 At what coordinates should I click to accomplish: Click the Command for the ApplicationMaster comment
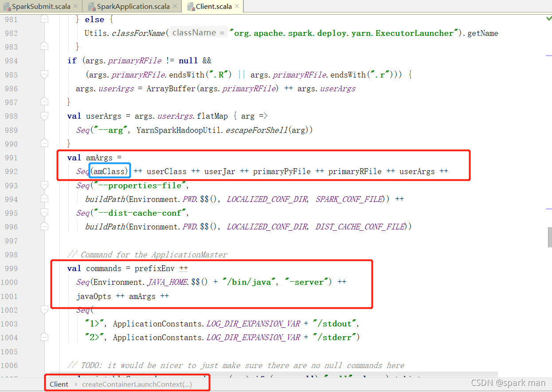click(x=147, y=255)
